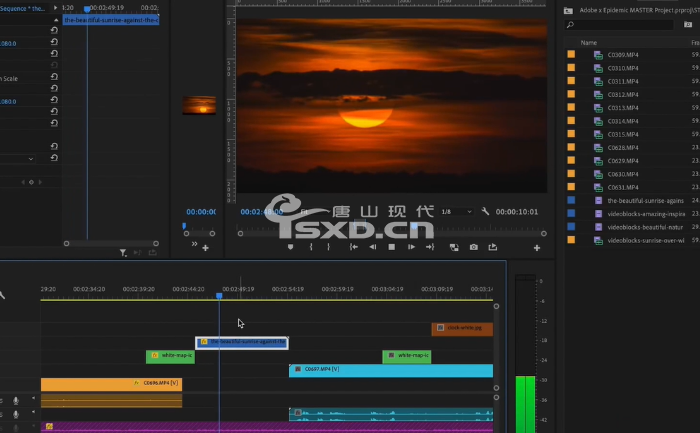Toggle fx badge on C0697.MP4 [V] clip
700x433 pixels.
(298, 369)
